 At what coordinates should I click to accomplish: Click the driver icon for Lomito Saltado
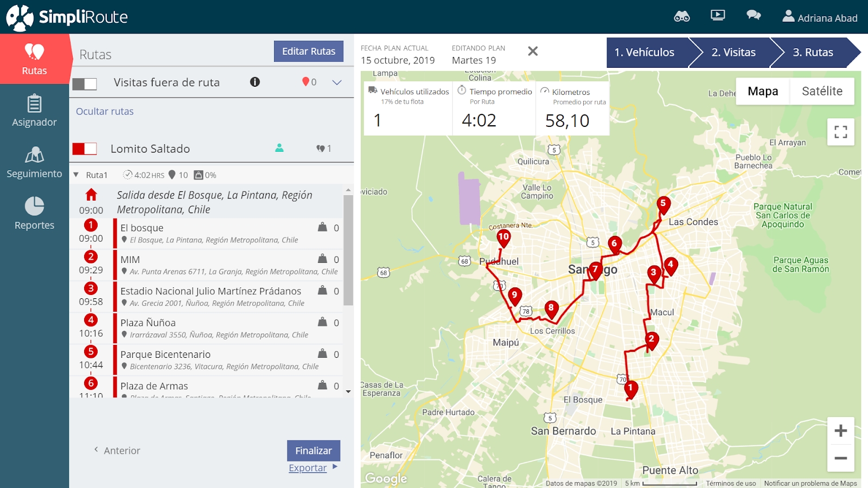pyautogui.click(x=279, y=147)
